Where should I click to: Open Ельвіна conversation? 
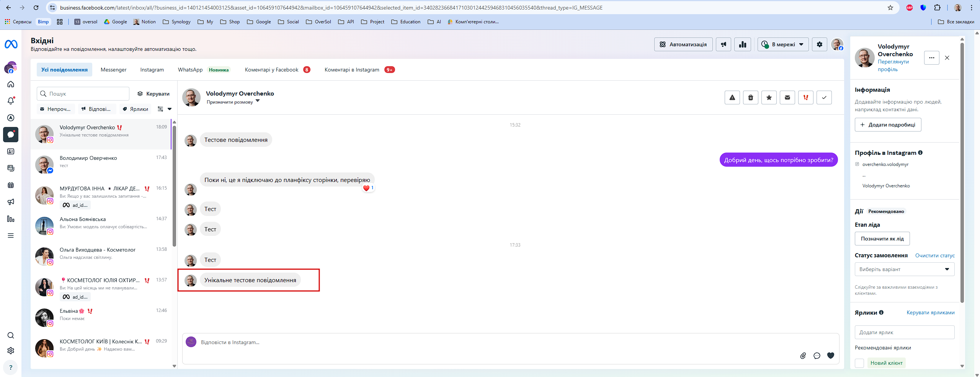[101, 318]
